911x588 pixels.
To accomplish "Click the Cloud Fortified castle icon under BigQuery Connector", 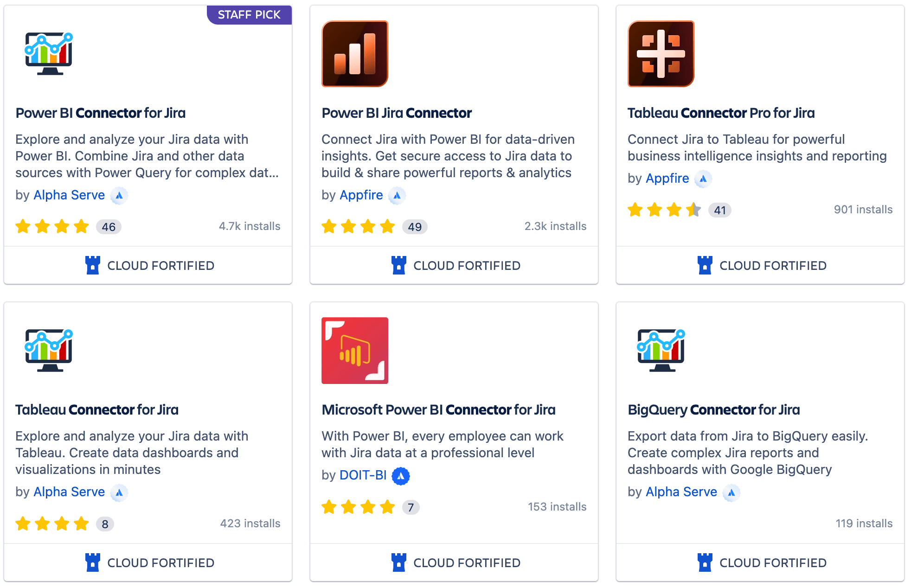I will click(705, 562).
